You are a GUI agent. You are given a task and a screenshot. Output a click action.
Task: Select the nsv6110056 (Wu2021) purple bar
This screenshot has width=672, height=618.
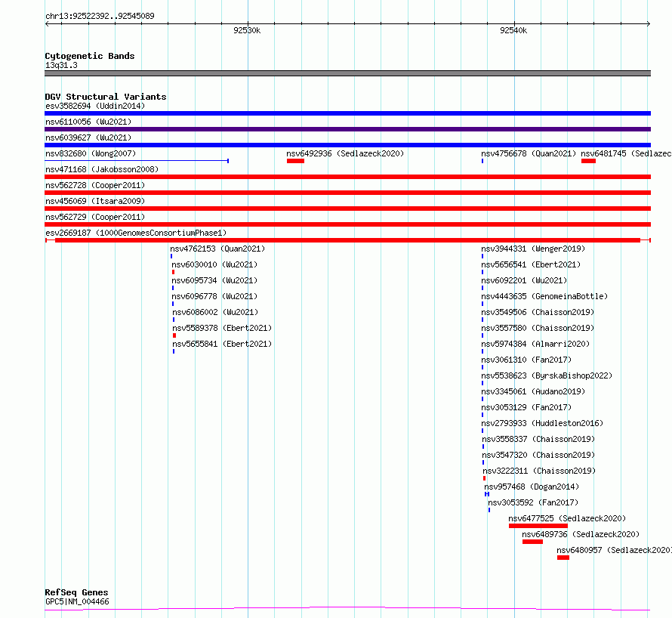[x=347, y=129]
